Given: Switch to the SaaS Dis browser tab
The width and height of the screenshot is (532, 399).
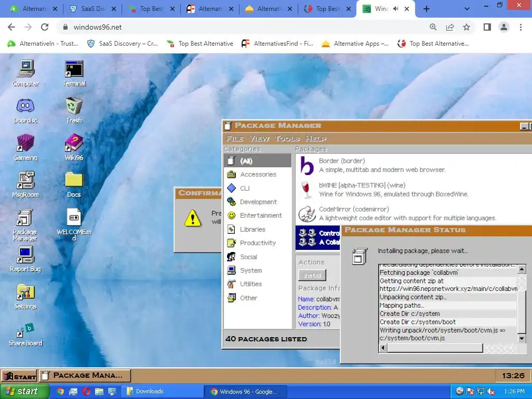Looking at the screenshot, I should pyautogui.click(x=92, y=9).
